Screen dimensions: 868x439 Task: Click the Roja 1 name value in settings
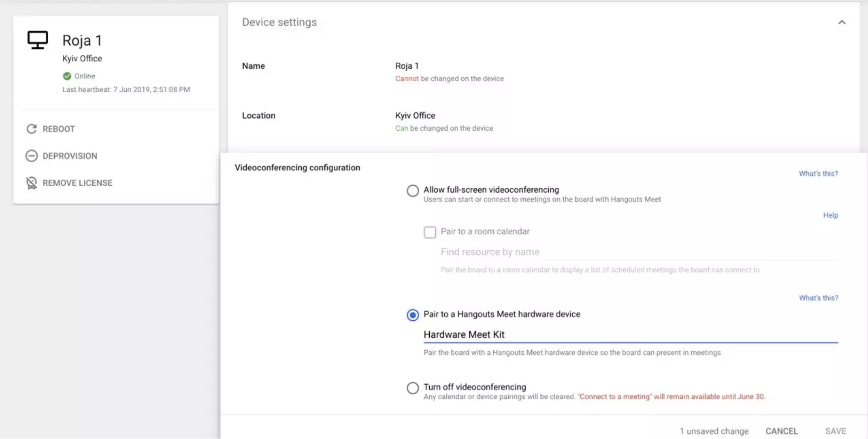[407, 66]
